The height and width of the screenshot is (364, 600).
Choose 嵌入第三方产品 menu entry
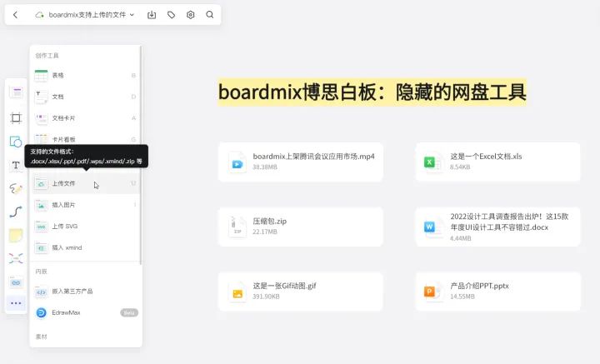(x=86, y=292)
